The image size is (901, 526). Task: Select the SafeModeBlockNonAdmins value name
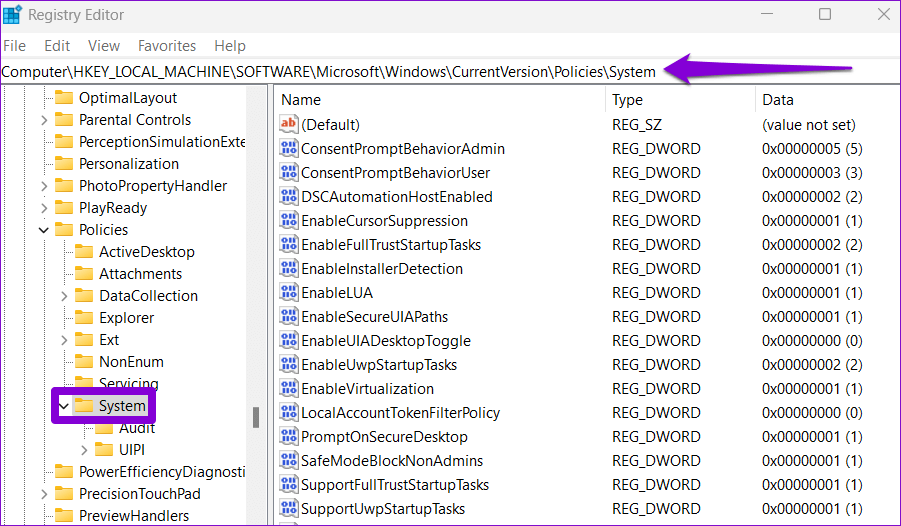tap(392, 460)
